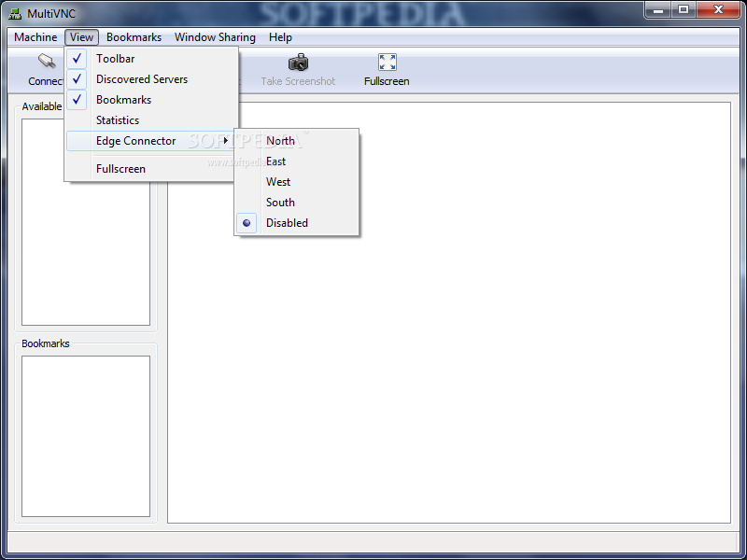Click the Connect plug icon in toolbar
This screenshot has height=560, width=747.
(47, 62)
